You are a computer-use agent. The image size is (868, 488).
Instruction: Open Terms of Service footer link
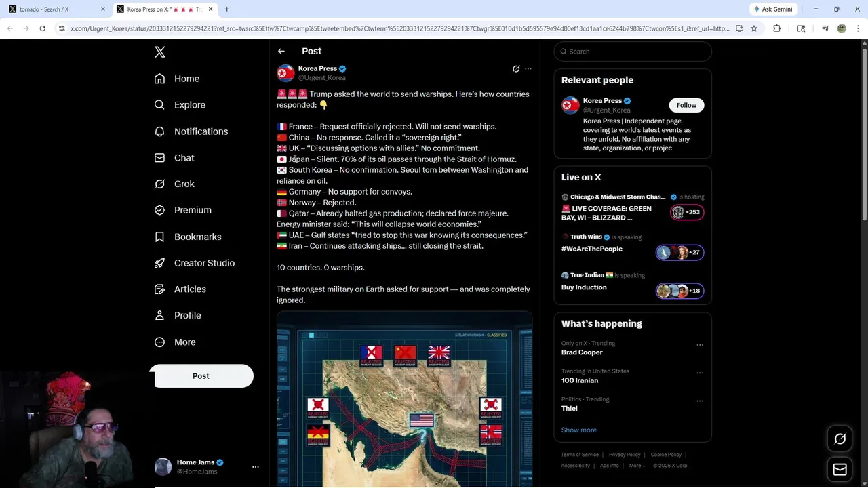click(x=580, y=455)
